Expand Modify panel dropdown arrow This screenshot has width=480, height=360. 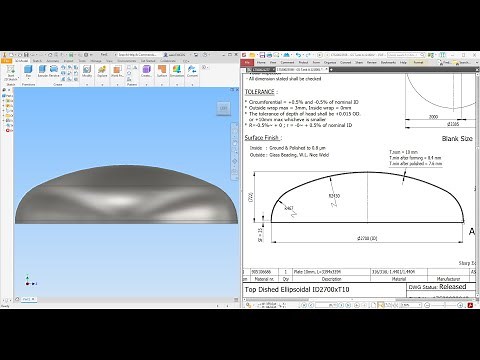pyautogui.click(x=87, y=85)
